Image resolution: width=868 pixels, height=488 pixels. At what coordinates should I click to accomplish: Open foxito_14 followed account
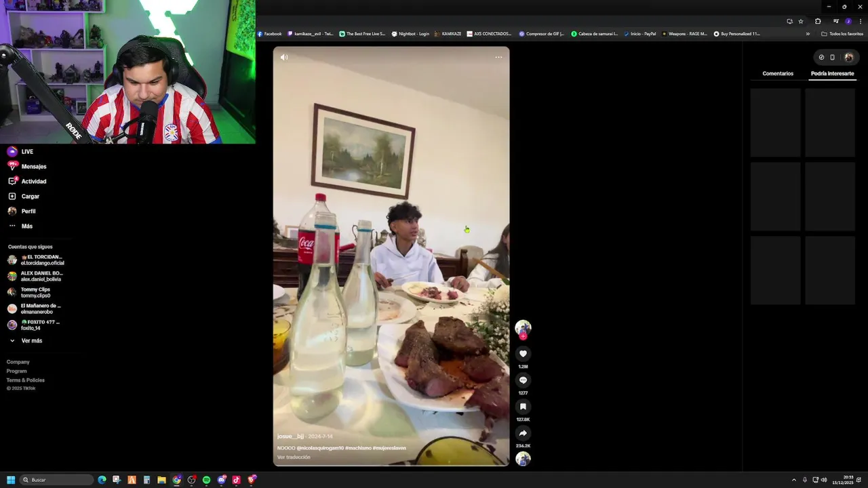pos(34,325)
